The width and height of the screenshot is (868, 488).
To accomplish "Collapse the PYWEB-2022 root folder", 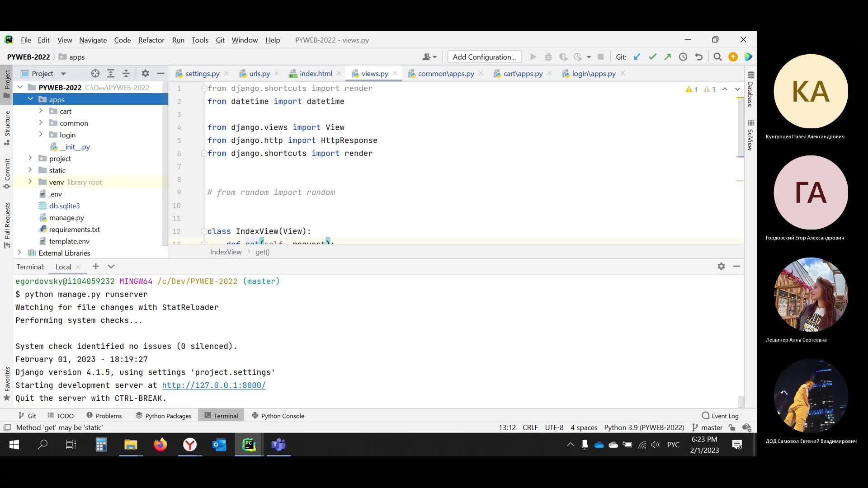I will click(x=20, y=87).
